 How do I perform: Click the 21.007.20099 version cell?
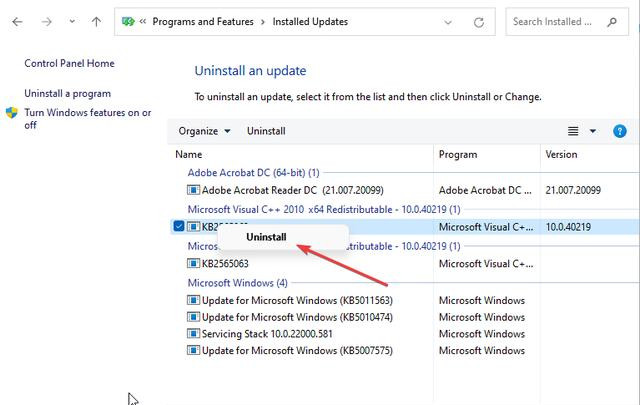(x=573, y=190)
